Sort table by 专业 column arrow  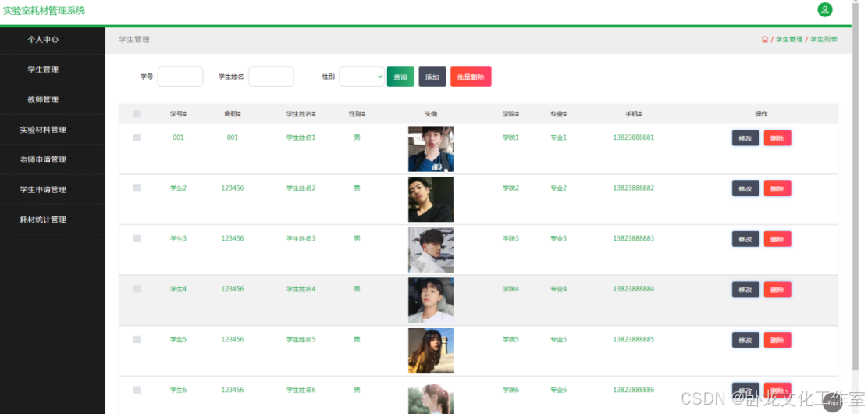pyautogui.click(x=565, y=114)
